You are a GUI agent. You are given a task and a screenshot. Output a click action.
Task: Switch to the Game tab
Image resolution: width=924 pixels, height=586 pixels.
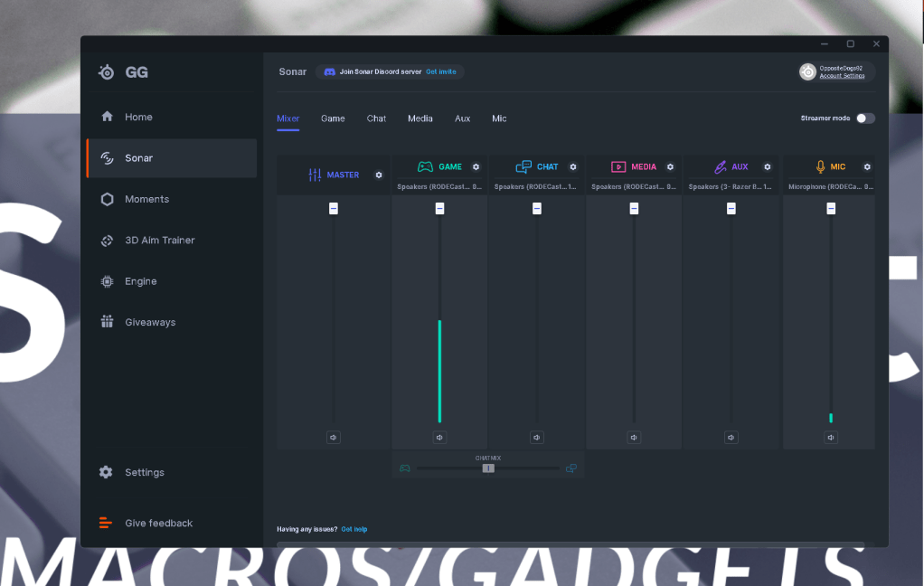pyautogui.click(x=333, y=118)
